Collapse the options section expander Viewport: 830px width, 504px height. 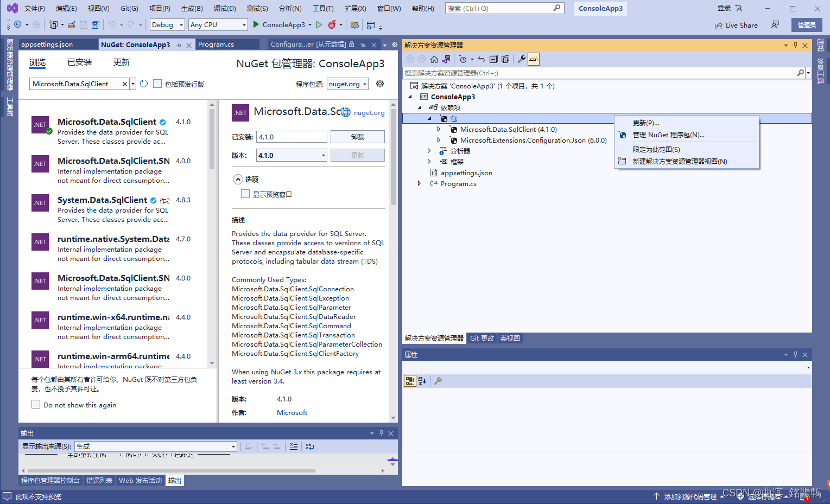(238, 179)
